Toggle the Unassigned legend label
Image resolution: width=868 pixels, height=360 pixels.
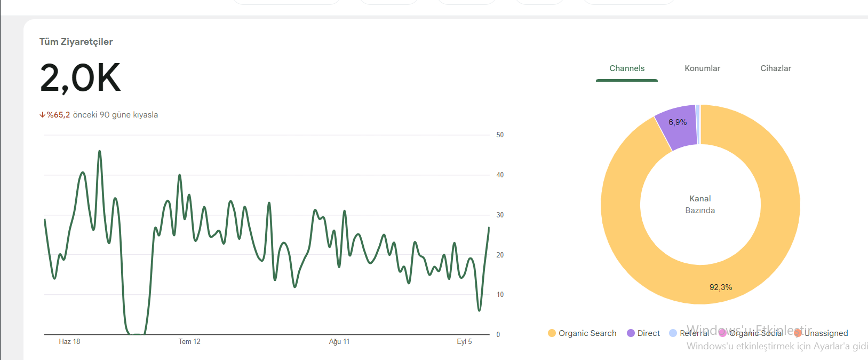pos(826,333)
